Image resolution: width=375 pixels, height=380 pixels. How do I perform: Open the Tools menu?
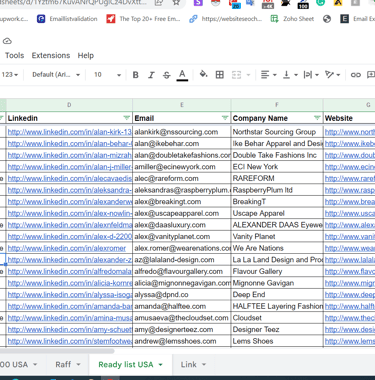(14, 55)
